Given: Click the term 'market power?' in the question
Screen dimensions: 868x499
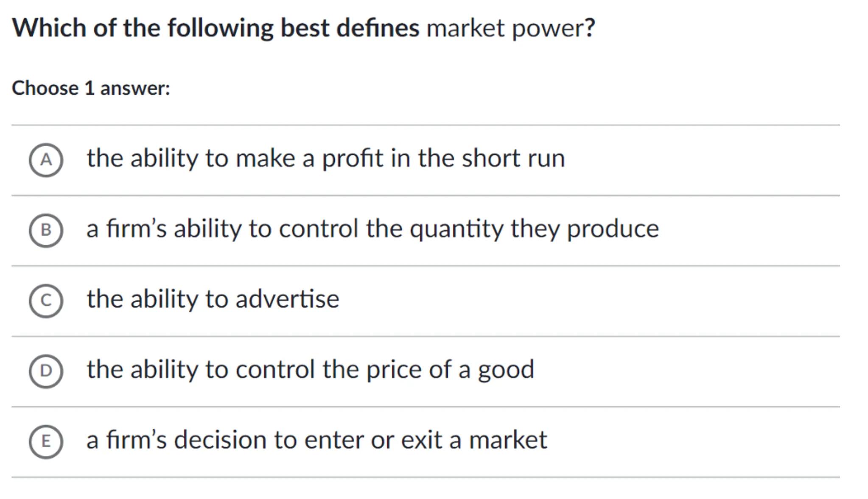Looking at the screenshot, I should (510, 28).
